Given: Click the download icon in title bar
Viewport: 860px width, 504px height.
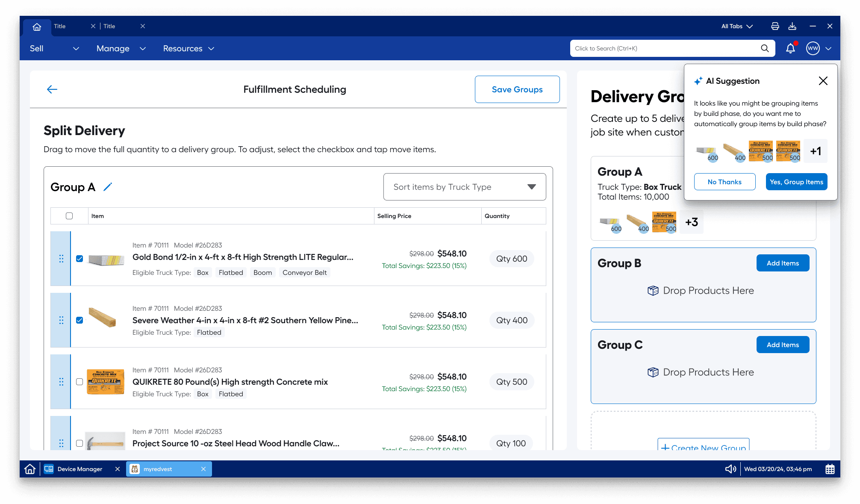Looking at the screenshot, I should (792, 26).
